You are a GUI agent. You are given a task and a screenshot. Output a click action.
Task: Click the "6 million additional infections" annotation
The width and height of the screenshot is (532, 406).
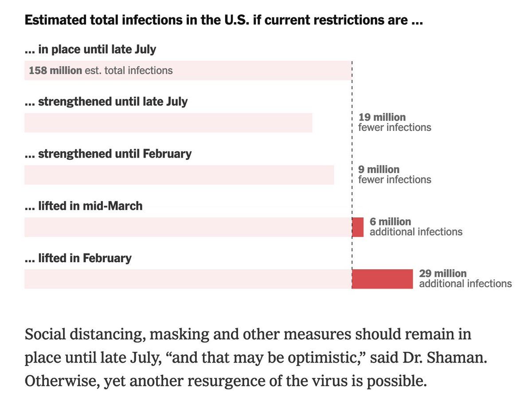tap(415, 227)
